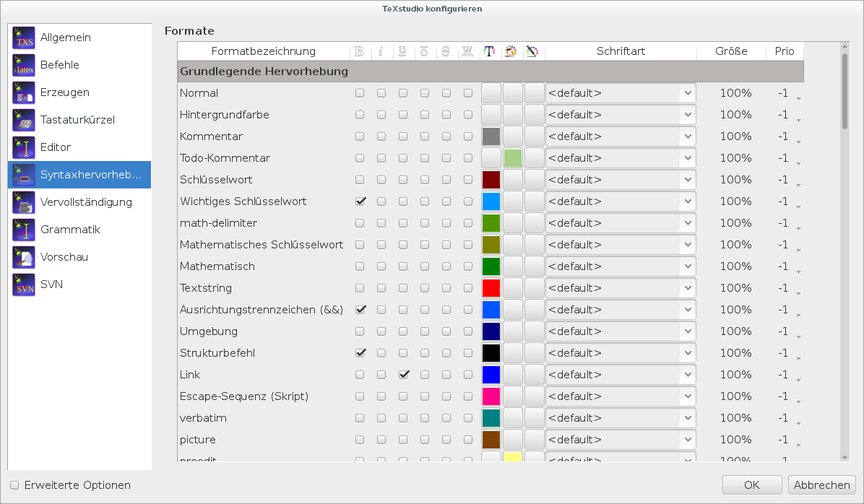Open Schriftart dropdown for picture
Screen dimensions: 864x504
621,440
